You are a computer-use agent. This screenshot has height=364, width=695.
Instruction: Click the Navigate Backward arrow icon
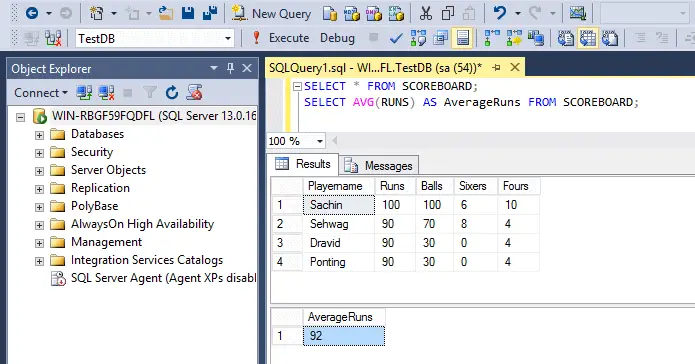click(32, 13)
